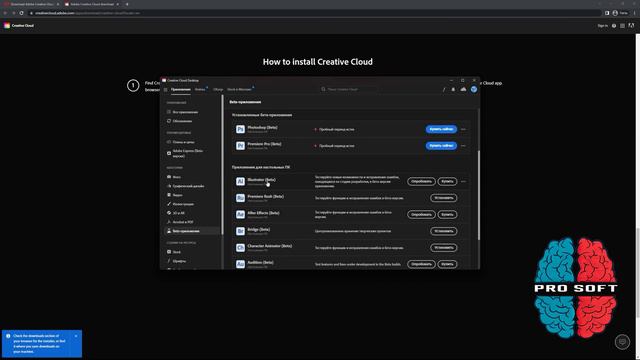Click Купить сейчас for Premiere Pro (Beta)
640x360 pixels.
point(441,146)
